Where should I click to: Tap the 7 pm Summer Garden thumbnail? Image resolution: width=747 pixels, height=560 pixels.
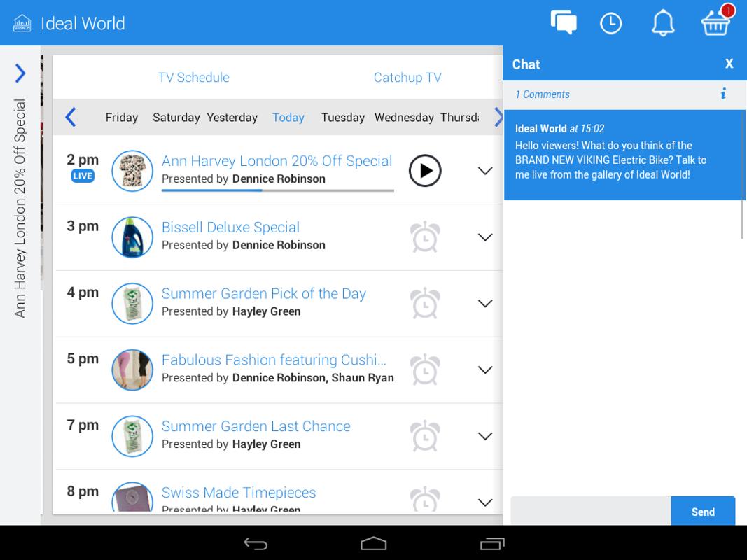pyautogui.click(x=132, y=435)
